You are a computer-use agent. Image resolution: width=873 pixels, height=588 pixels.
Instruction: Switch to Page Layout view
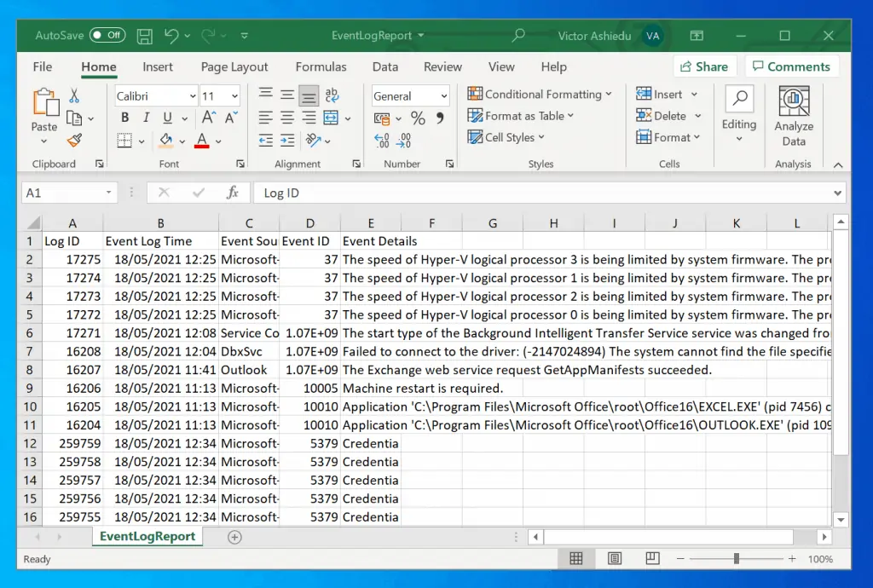pyautogui.click(x=614, y=559)
